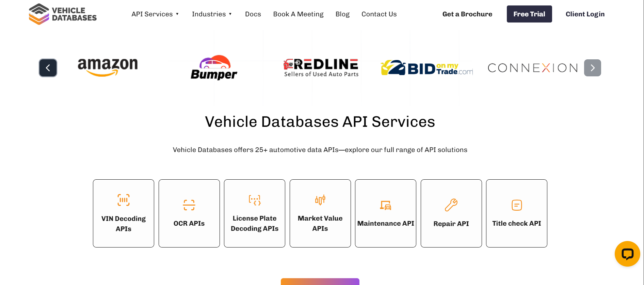Select the Title check API label
Screen dimensions: 644x285
[517, 223]
